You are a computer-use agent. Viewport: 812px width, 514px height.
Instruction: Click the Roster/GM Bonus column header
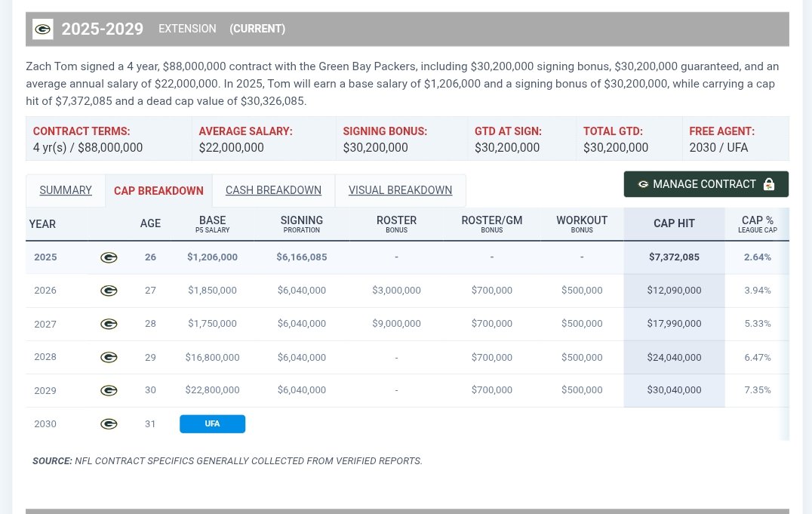(x=492, y=224)
